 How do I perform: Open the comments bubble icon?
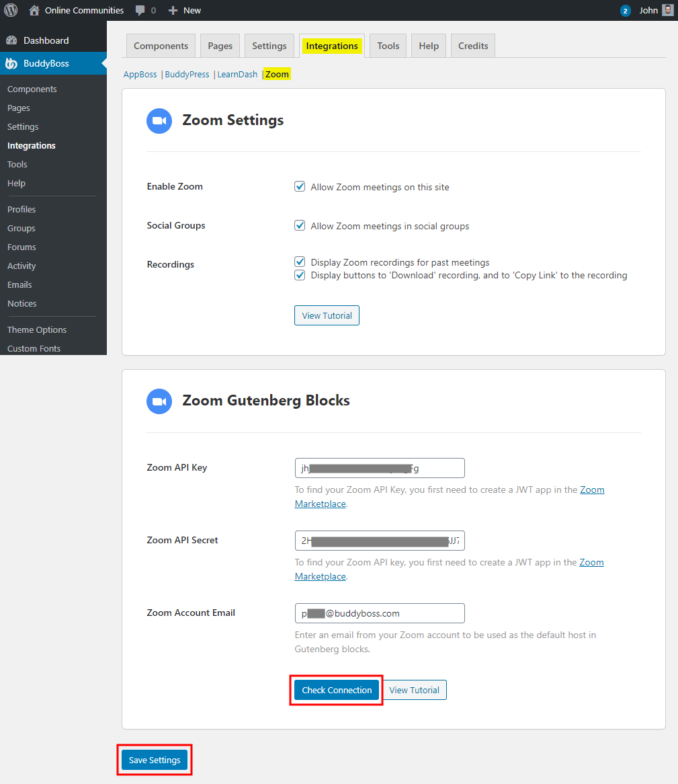coord(140,10)
